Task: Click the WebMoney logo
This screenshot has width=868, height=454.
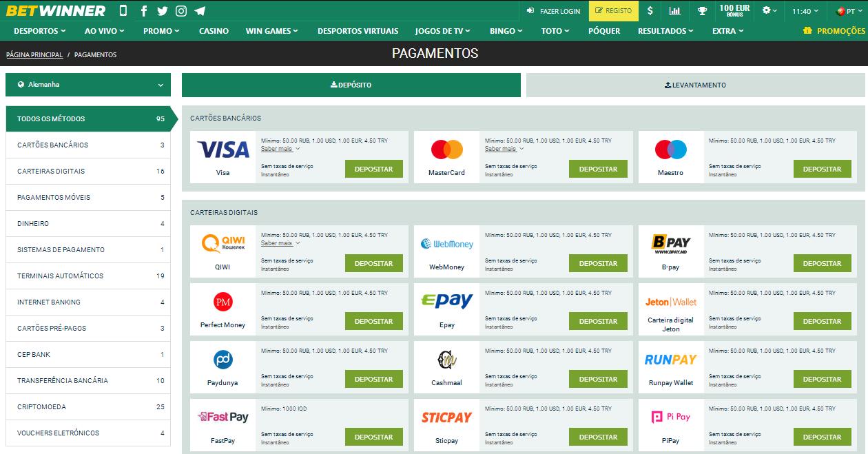Action: pyautogui.click(x=446, y=244)
